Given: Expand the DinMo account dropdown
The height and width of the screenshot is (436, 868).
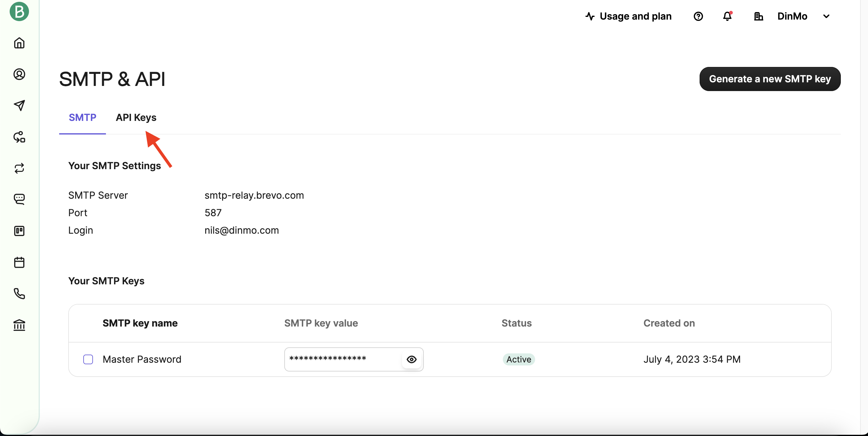Looking at the screenshot, I should coord(826,16).
